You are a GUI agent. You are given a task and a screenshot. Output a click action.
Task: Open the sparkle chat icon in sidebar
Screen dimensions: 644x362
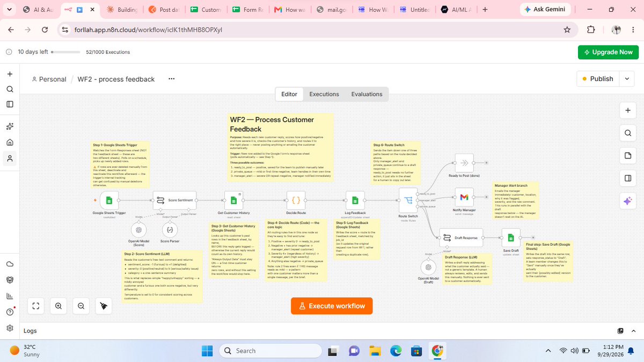tap(10, 127)
